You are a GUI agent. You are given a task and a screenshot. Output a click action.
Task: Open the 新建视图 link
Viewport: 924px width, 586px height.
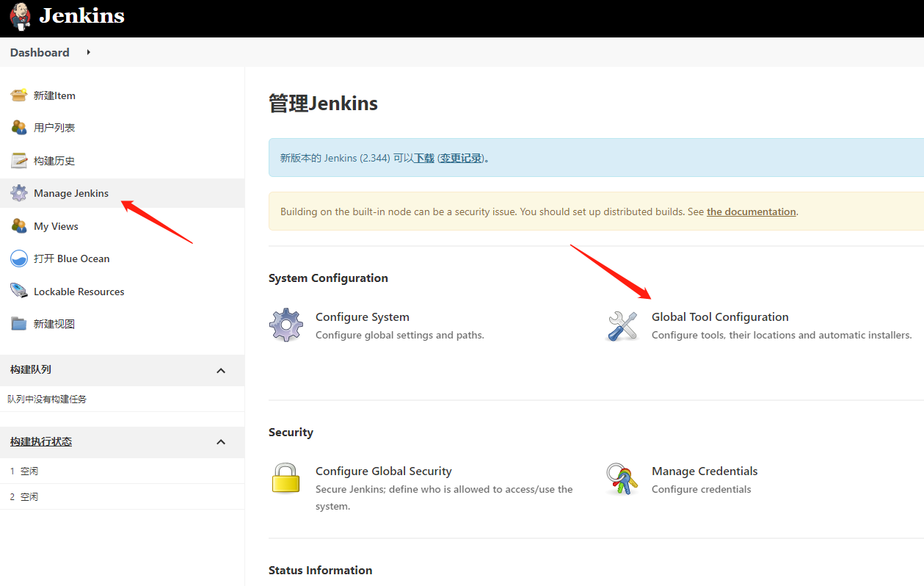pos(54,324)
